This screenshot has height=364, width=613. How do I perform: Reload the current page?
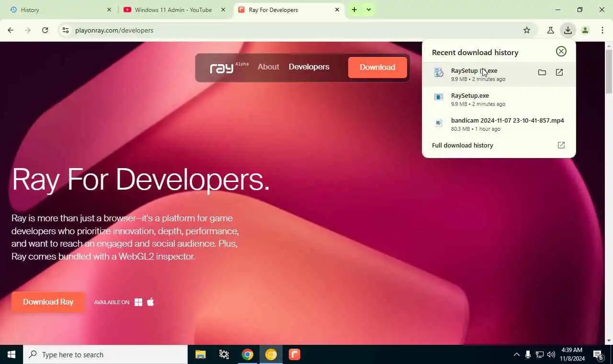[45, 30]
